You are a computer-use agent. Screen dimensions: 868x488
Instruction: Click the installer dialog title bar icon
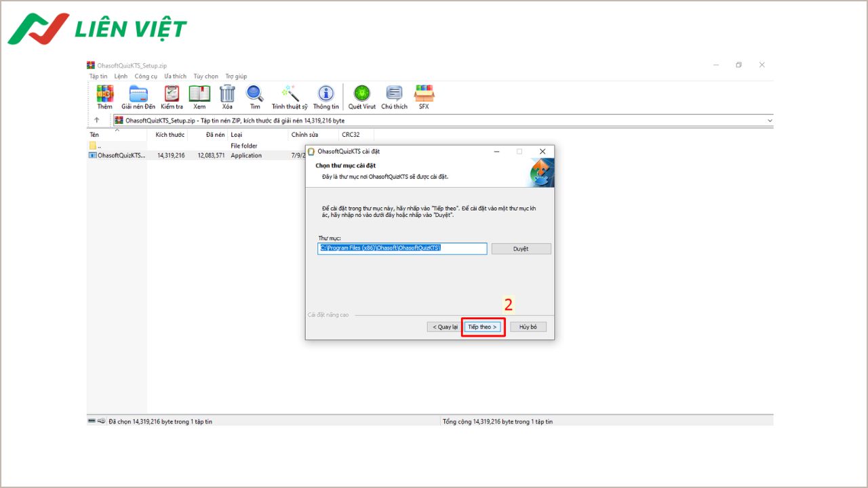click(311, 151)
